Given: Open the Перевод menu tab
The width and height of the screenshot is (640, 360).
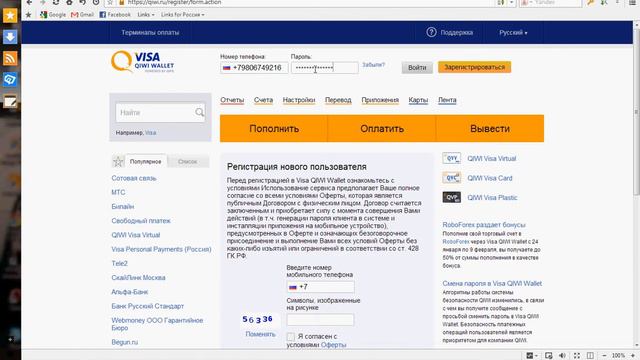Looking at the screenshot, I should 338,100.
